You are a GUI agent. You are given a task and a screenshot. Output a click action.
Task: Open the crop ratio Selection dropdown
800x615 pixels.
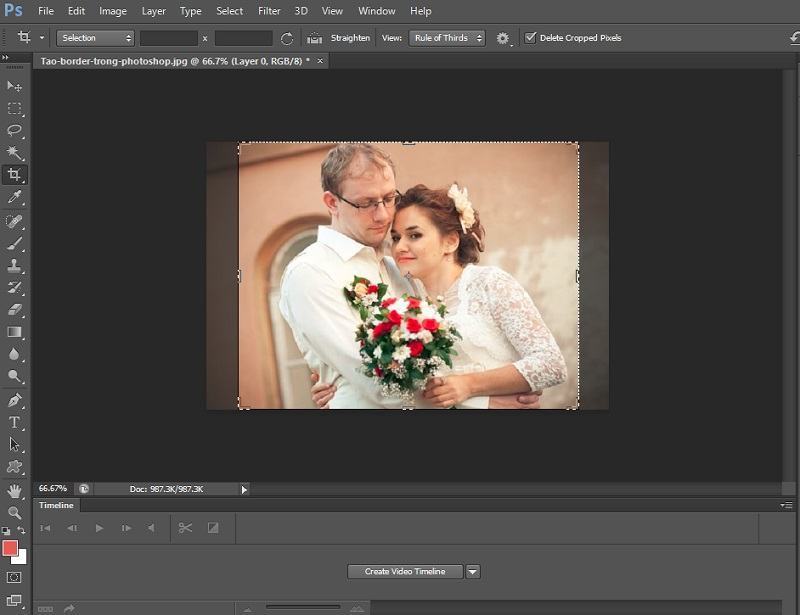(95, 37)
